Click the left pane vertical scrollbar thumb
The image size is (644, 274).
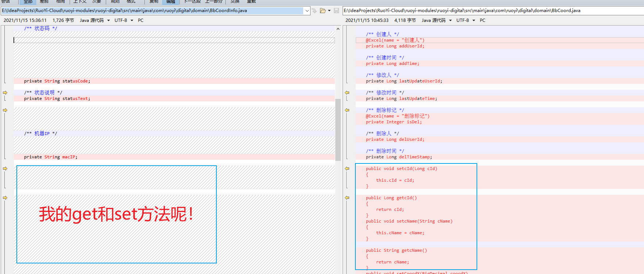pos(338,130)
